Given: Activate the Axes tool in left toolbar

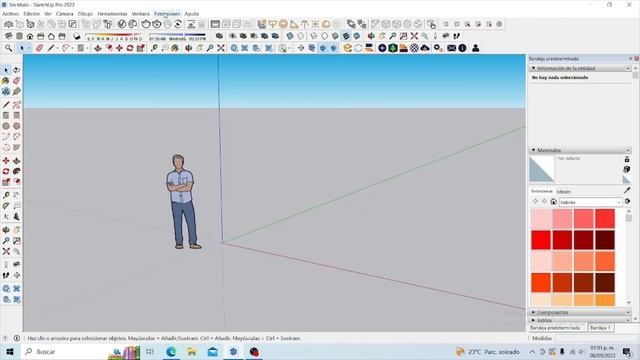Looking at the screenshot, I should pos(6,216).
